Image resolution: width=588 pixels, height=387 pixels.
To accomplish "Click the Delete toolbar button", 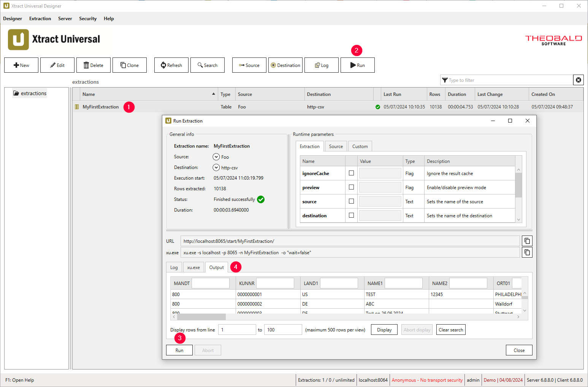I will click(x=94, y=65).
